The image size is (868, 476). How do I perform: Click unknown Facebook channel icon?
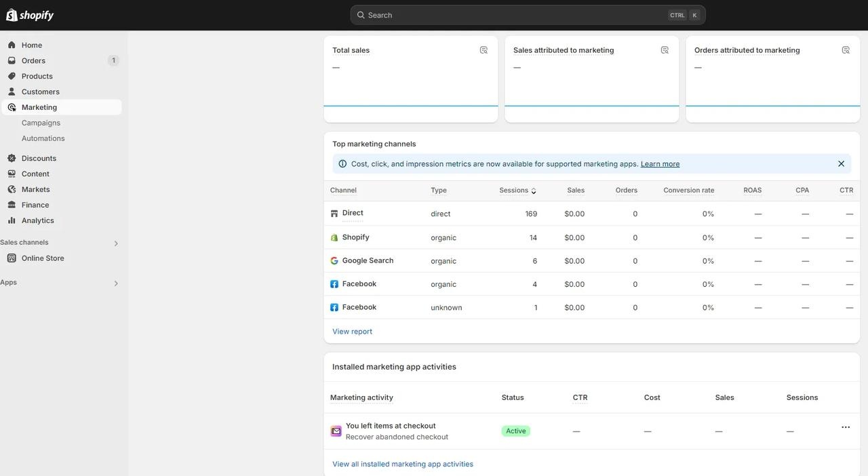(334, 308)
